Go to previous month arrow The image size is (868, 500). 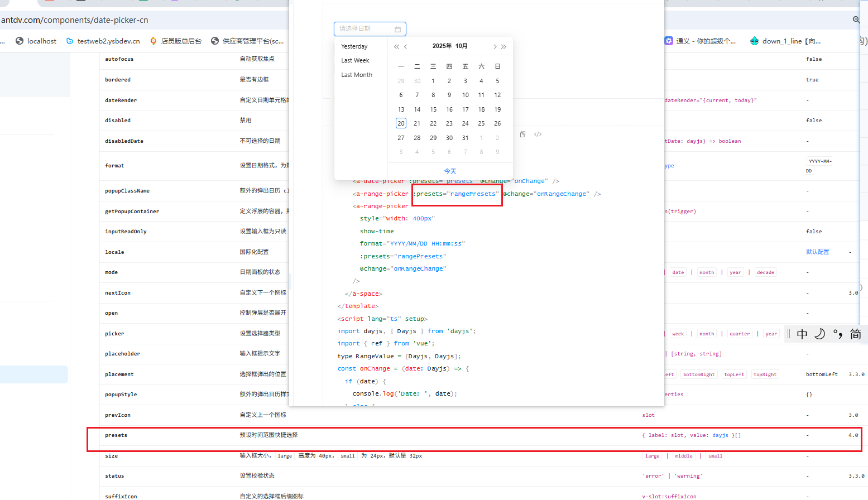click(x=406, y=47)
